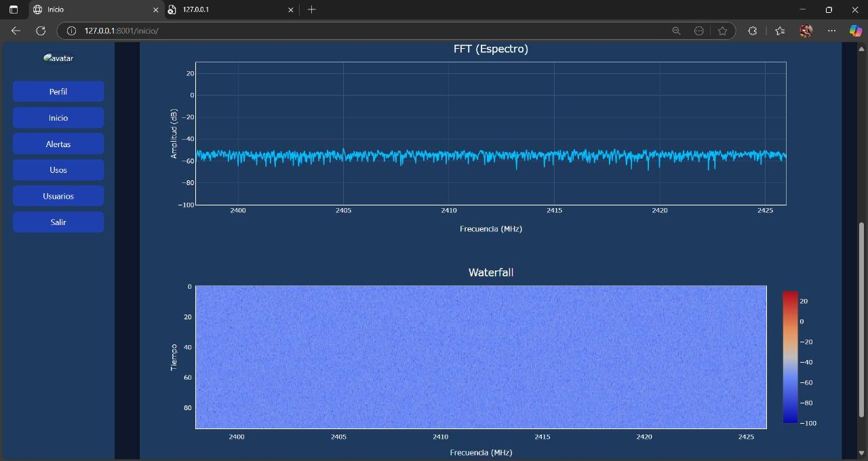Image resolution: width=868 pixels, height=461 pixels.
Task: View site information icon
Action: (71, 31)
